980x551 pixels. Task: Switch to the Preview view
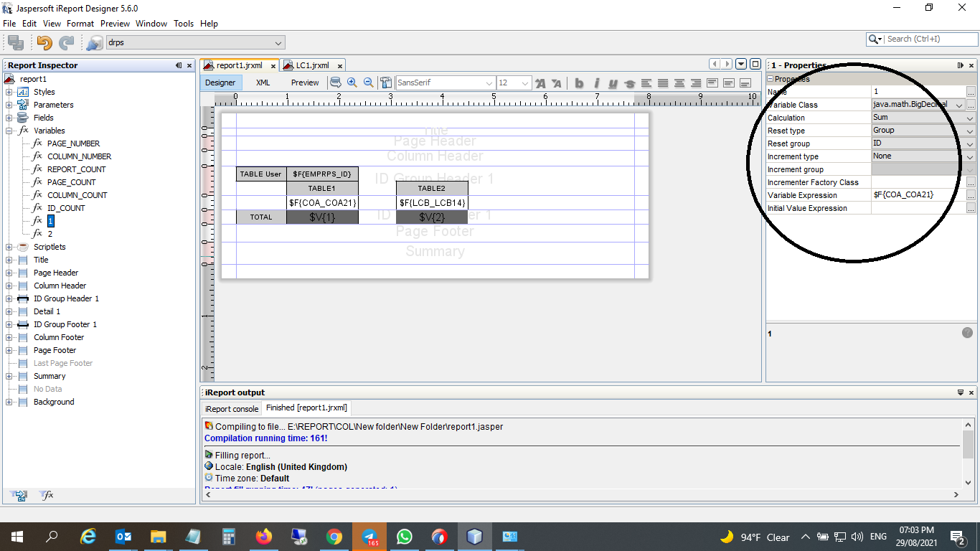[x=305, y=83]
